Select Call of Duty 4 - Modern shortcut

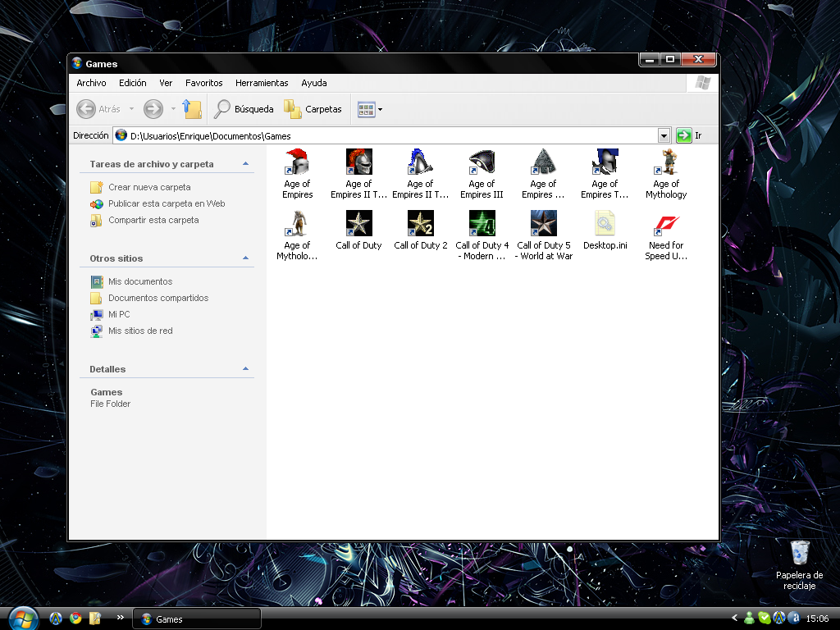[x=482, y=235]
